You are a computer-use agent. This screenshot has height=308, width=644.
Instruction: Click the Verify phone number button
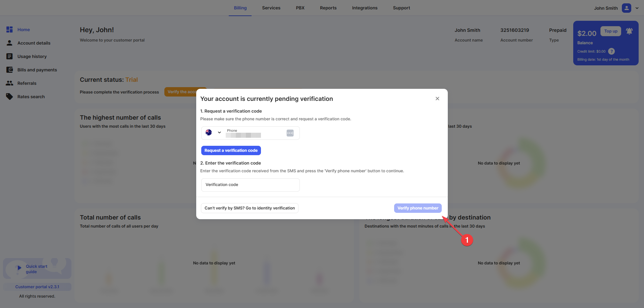click(x=418, y=208)
